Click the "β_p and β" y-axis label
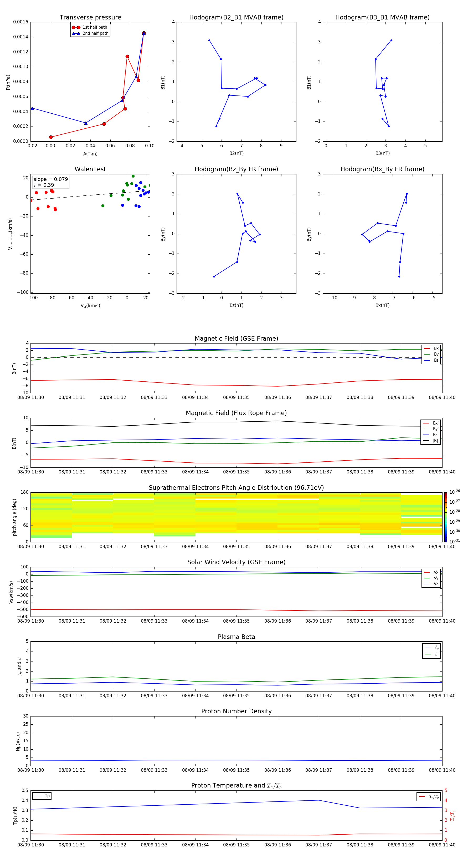The image size is (473, 868). [20, 666]
